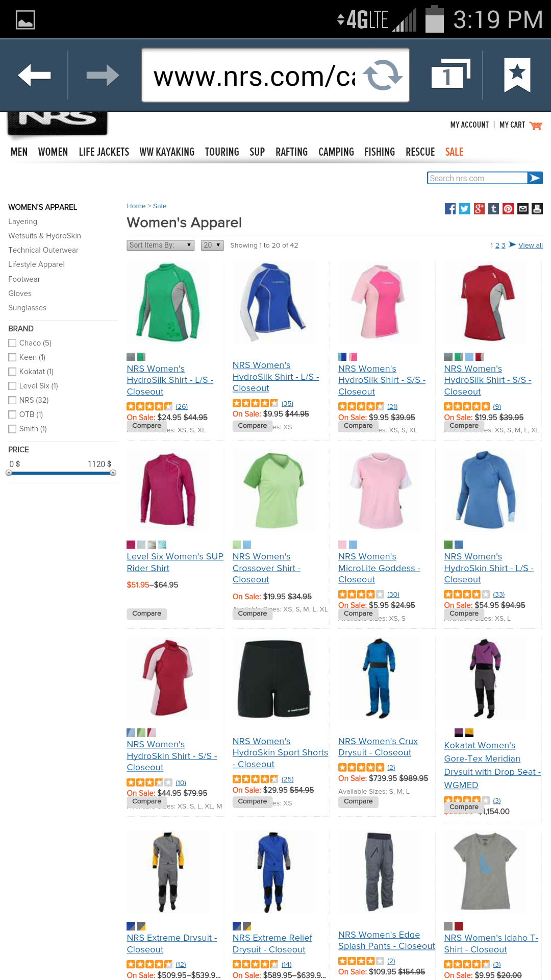Open the Sort Items By dropdown
Screen dimensions: 551x980
coord(161,246)
